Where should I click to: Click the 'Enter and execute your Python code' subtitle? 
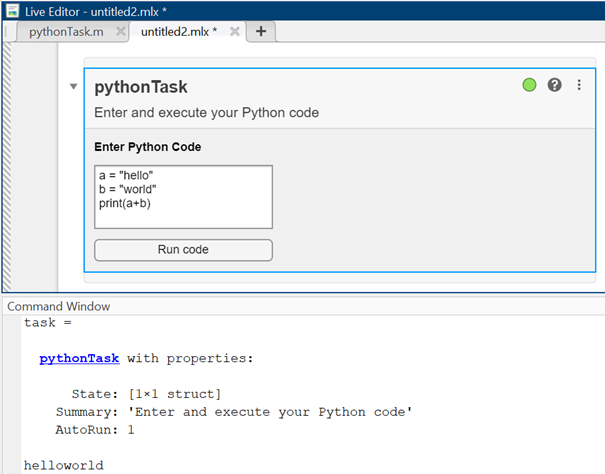pyautogui.click(x=206, y=113)
